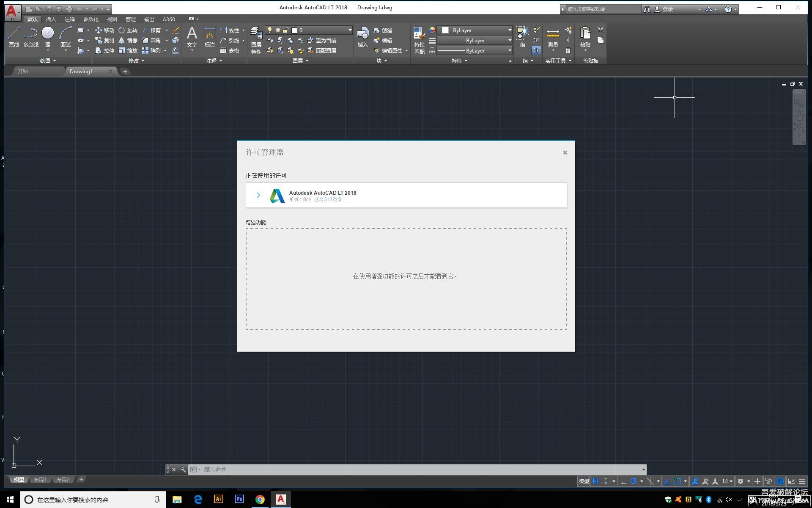This screenshot has height=508, width=812.
Task: Switch to the 插入 (Insert) ribbon tab
Action: click(x=51, y=19)
